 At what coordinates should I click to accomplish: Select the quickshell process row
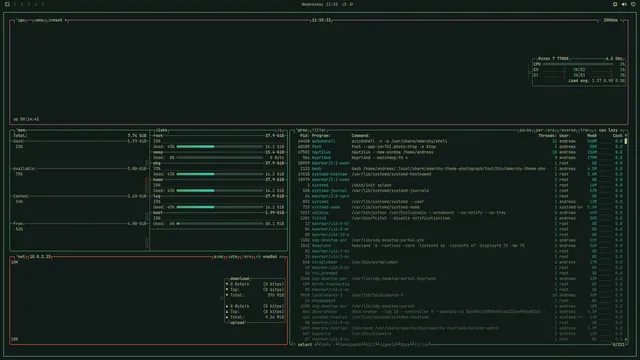[460, 141]
